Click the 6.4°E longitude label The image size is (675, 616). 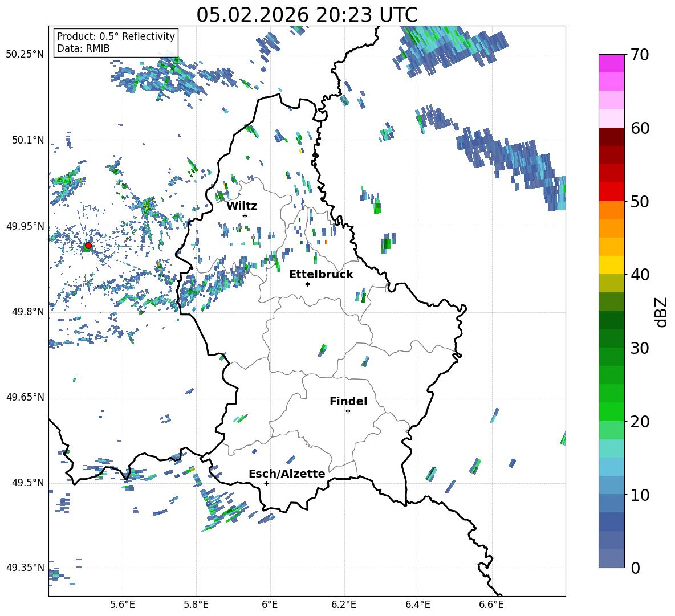tap(417, 605)
